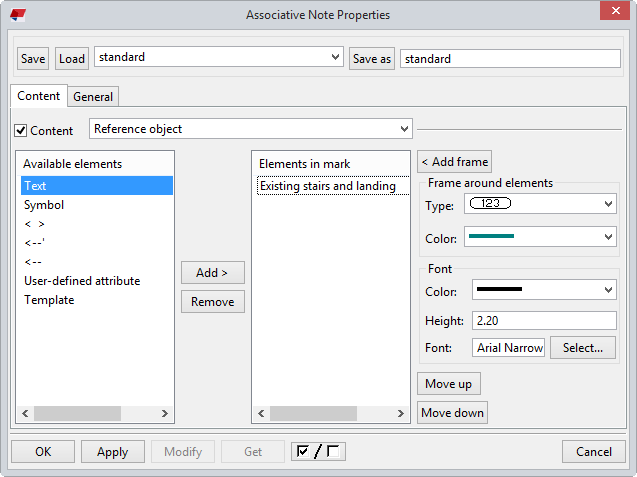Click the font Height input field
The image size is (637, 477).
click(x=544, y=321)
